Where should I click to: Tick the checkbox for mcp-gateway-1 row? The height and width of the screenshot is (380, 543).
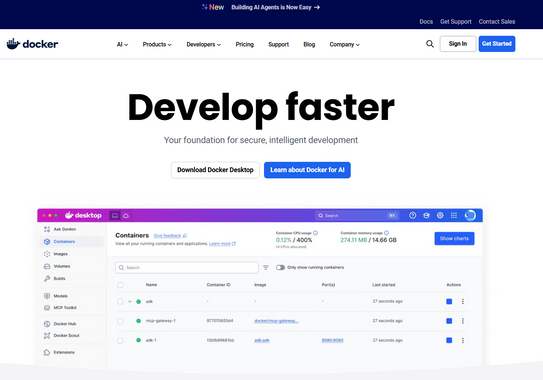[120, 321]
